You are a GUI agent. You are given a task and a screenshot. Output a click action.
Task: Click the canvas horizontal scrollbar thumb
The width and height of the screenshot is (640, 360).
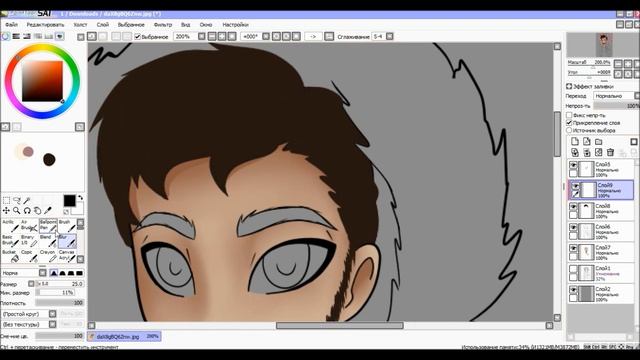click(340, 325)
